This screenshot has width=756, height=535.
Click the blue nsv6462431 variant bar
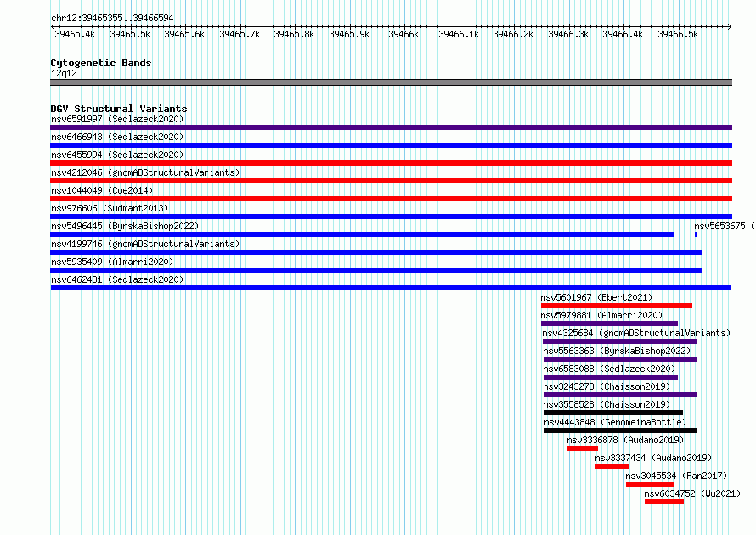(x=391, y=288)
